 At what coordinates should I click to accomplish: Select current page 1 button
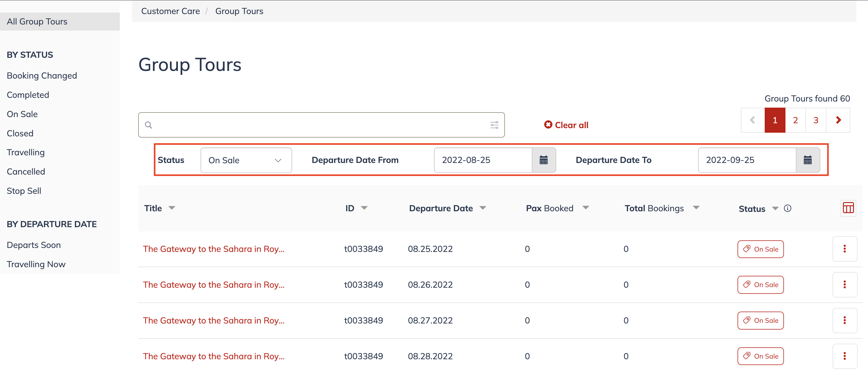tap(775, 120)
